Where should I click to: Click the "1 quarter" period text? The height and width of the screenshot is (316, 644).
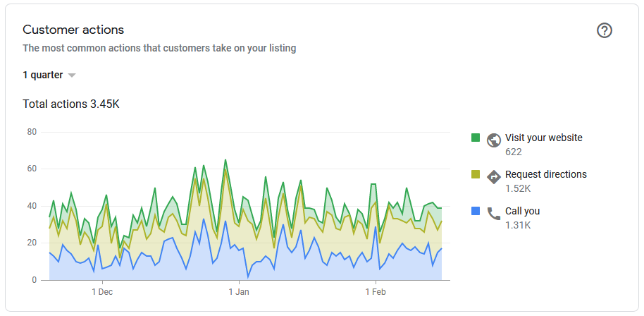coord(42,75)
